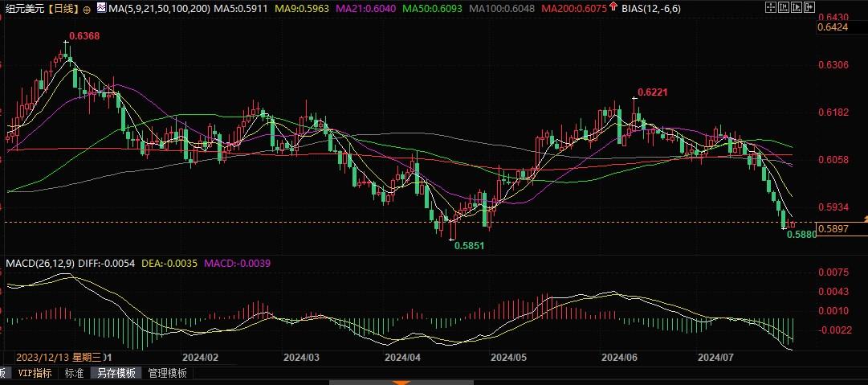Click the 0.6306 price axis label
The image size is (868, 385).
click(x=833, y=65)
